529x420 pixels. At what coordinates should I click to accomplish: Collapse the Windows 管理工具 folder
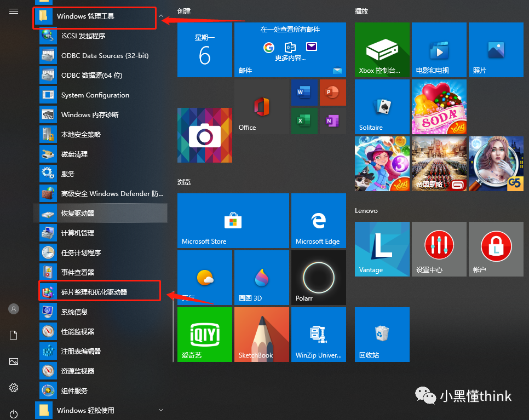pos(101,16)
